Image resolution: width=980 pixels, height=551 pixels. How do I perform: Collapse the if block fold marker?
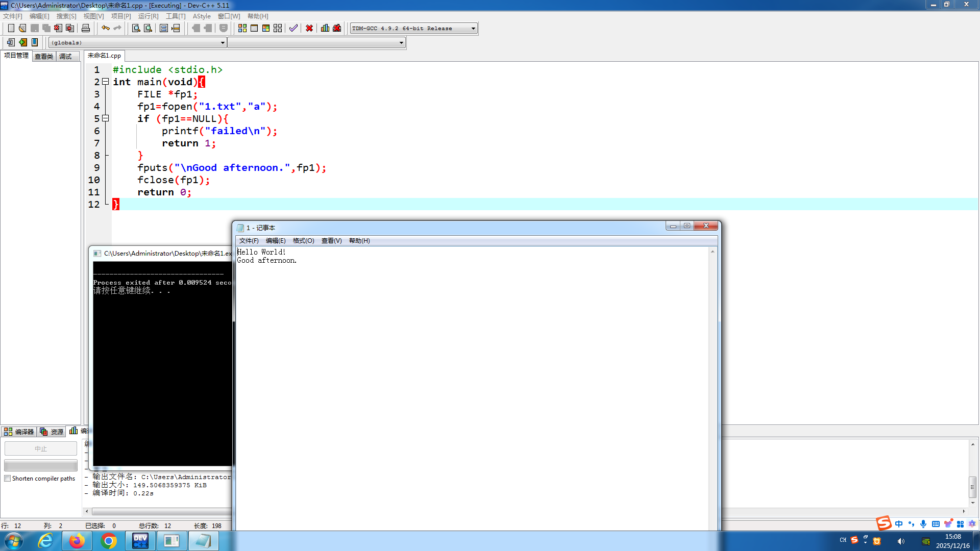[105, 118]
